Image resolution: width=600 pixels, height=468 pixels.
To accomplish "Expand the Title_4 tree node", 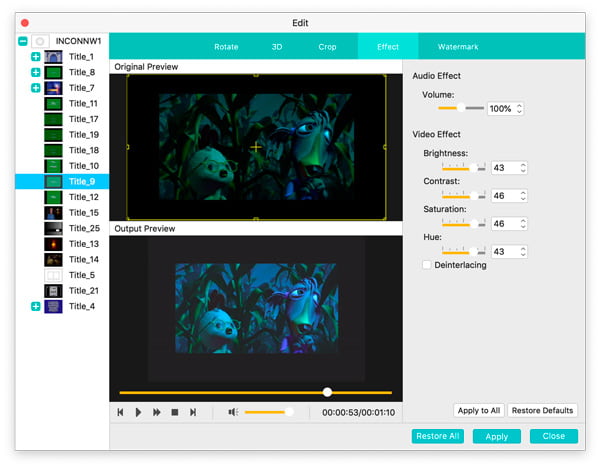I will coord(36,307).
